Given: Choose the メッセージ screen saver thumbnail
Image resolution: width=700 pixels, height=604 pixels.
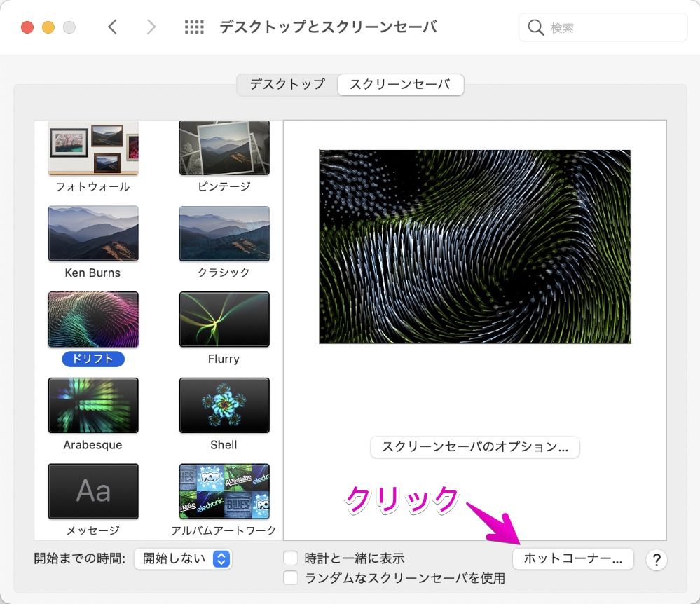Looking at the screenshot, I should click(93, 491).
